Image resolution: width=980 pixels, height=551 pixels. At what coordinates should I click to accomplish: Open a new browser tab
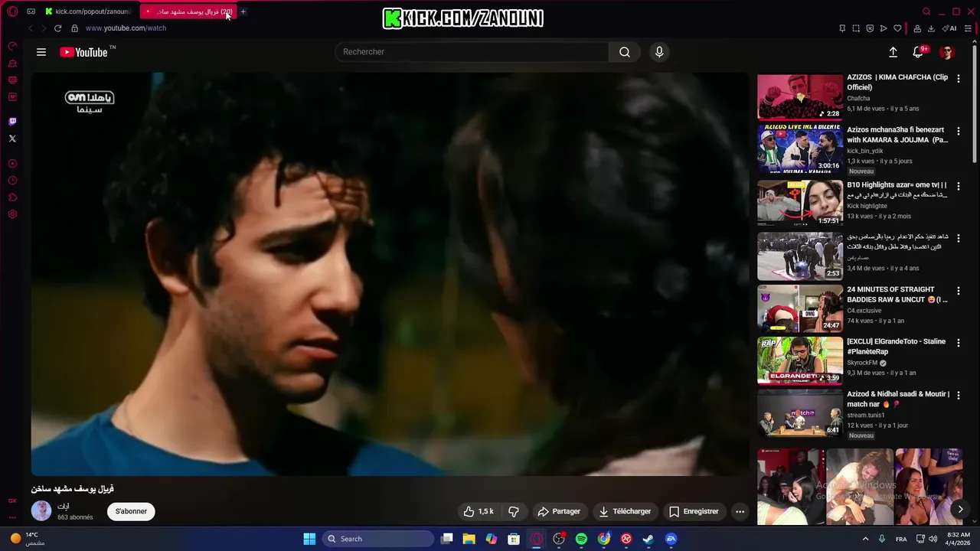(243, 11)
